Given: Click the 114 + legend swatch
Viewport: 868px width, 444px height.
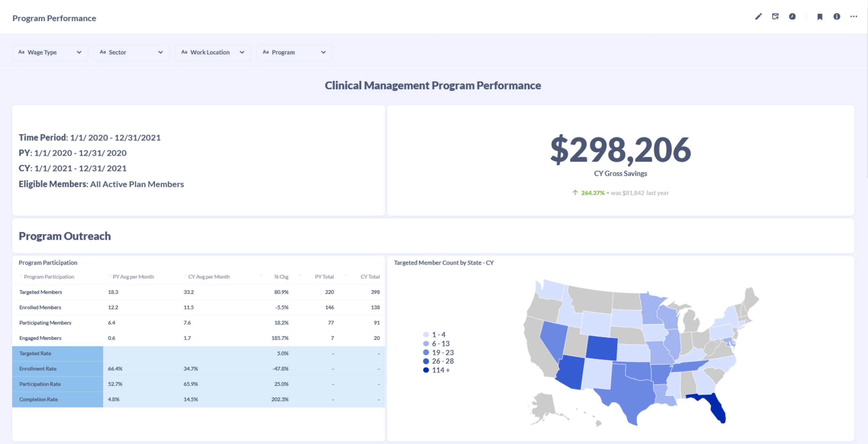Looking at the screenshot, I should coord(426,370).
